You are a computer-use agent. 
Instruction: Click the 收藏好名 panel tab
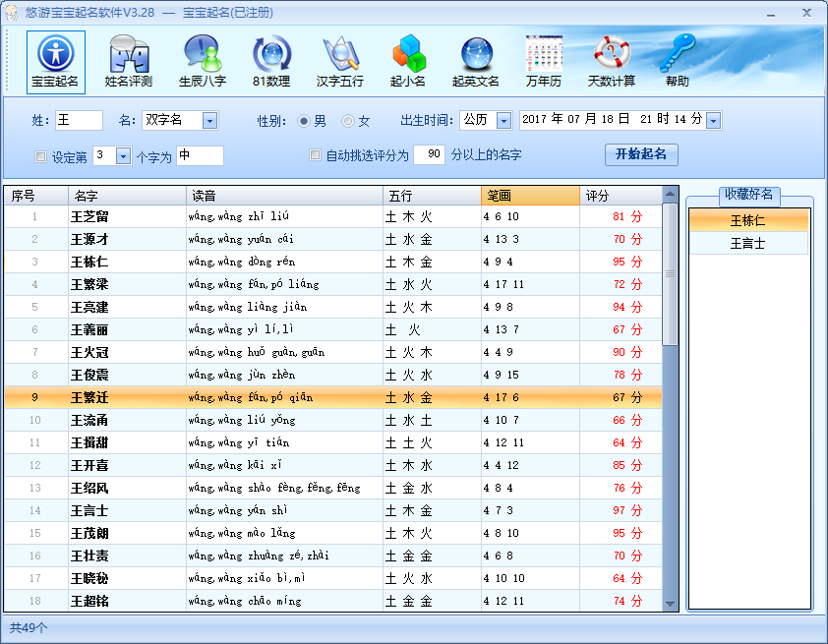747,193
